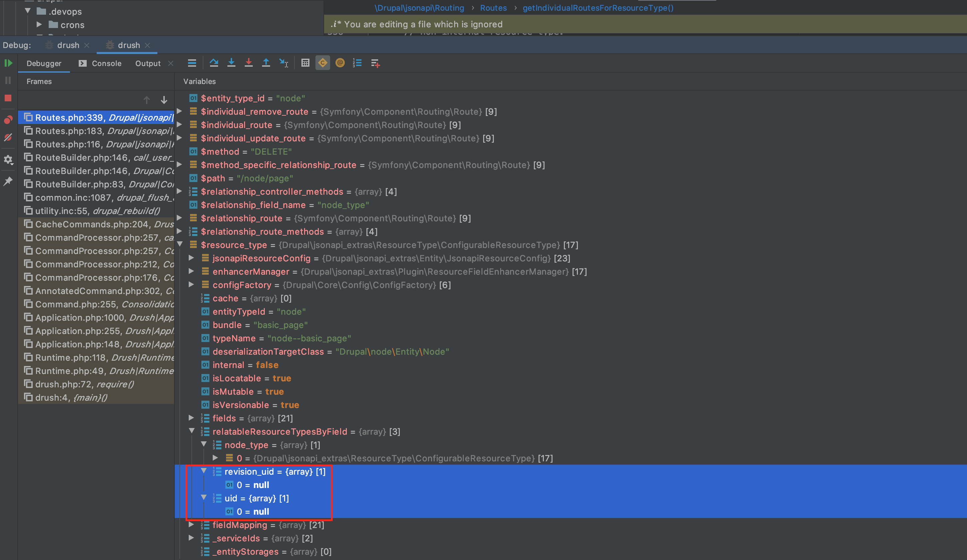The image size is (967, 560).
Task: Collapse the $resource_type variable node
Action: tap(180, 244)
